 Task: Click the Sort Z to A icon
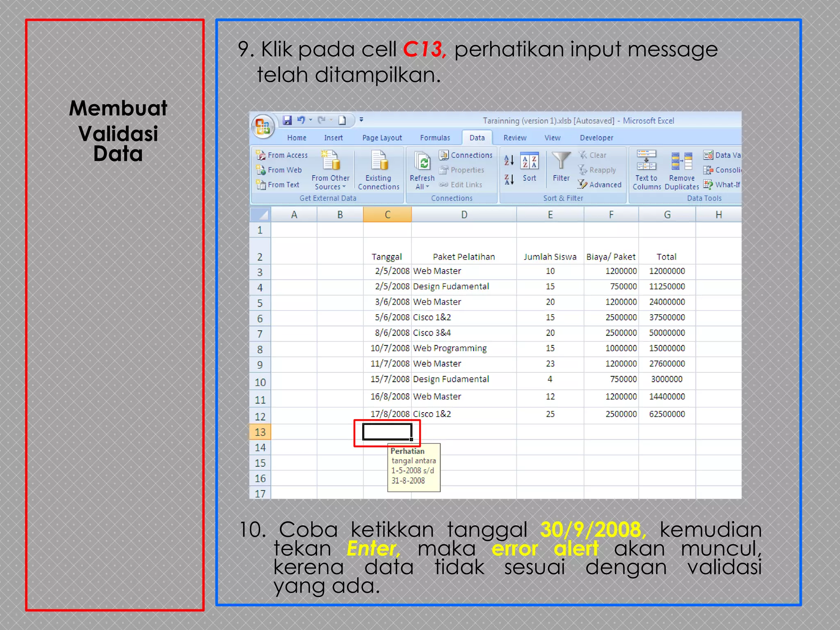click(x=509, y=180)
